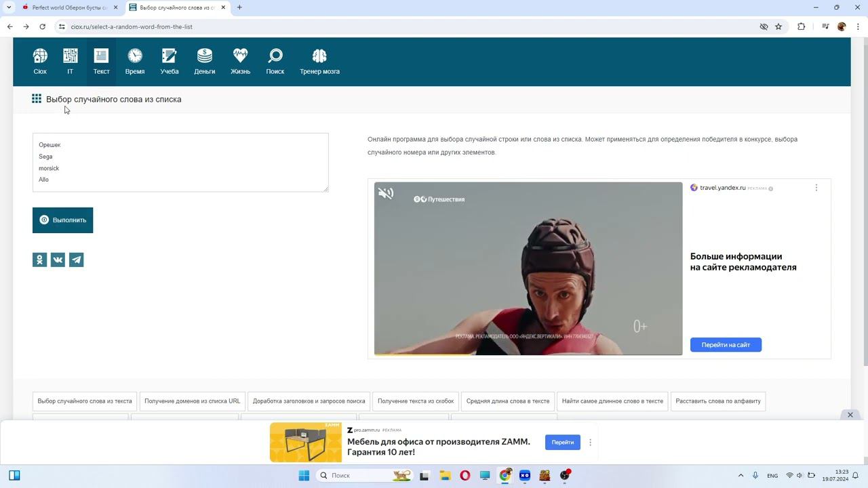Image resolution: width=868 pixels, height=488 pixels.
Task: Open Доработка заголовков и запросов поиска
Action: pos(309,401)
